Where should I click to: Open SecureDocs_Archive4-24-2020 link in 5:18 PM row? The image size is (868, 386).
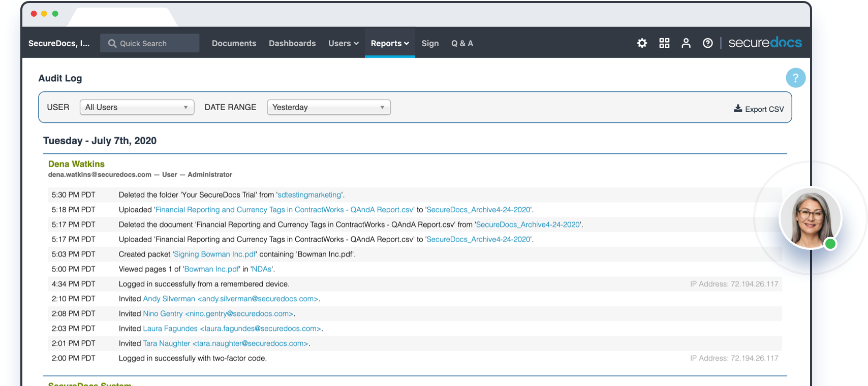click(x=479, y=210)
